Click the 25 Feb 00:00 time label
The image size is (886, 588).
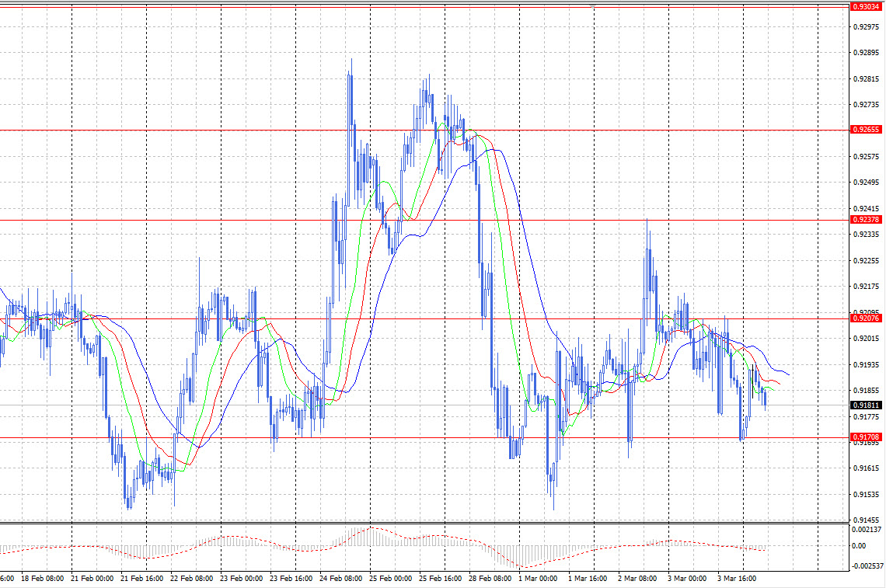point(390,579)
